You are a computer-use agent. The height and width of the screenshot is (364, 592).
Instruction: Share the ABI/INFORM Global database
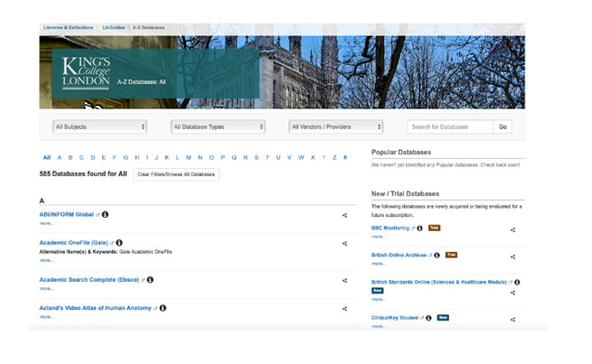(x=344, y=215)
